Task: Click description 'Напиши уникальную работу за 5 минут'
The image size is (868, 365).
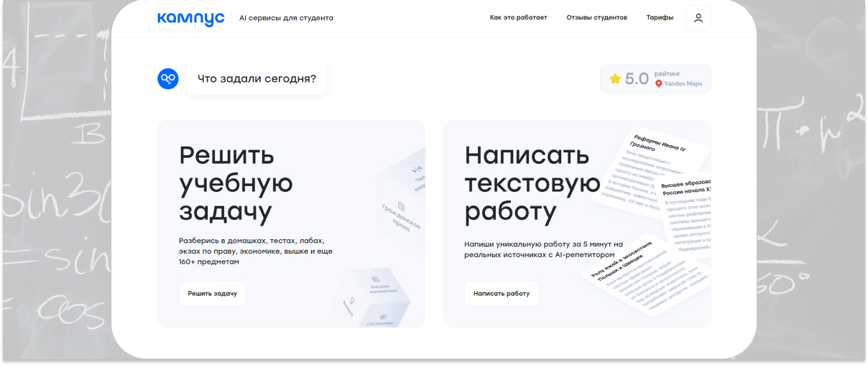Action: tap(543, 249)
